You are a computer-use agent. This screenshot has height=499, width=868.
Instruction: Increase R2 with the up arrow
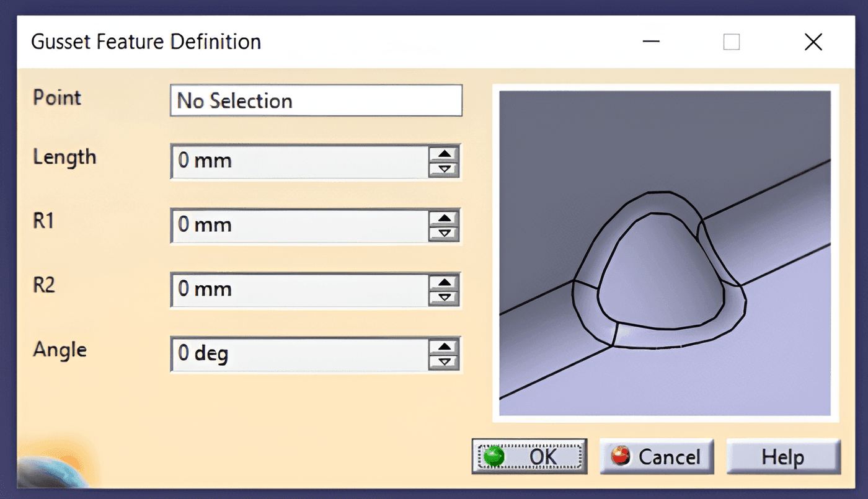(x=444, y=283)
